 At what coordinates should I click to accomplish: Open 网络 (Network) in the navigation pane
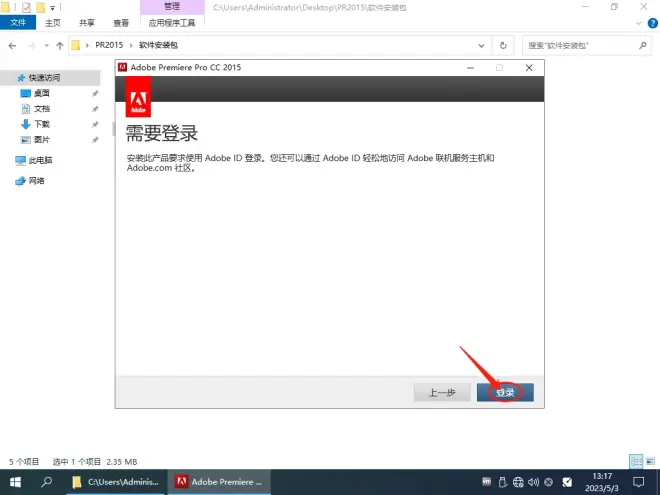36,181
